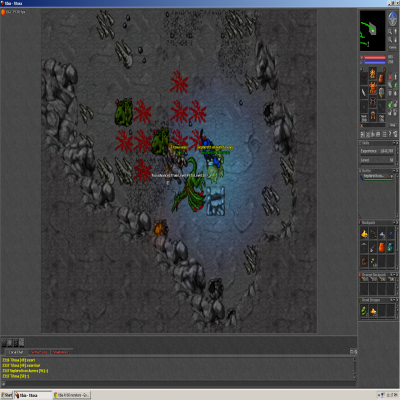Click the chat console scrollbar

pyautogui.click(x=355, y=368)
